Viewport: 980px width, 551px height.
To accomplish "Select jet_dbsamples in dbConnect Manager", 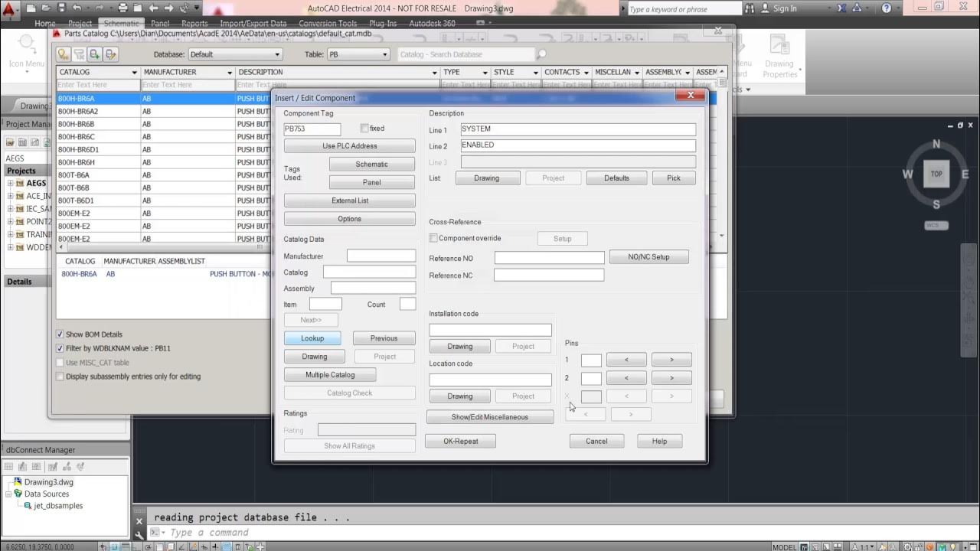I will coord(58,506).
